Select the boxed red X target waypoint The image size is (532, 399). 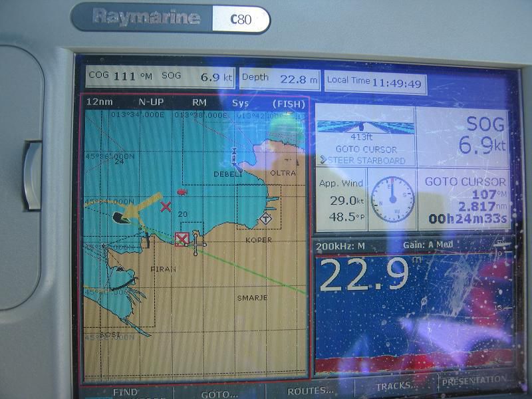coord(182,239)
